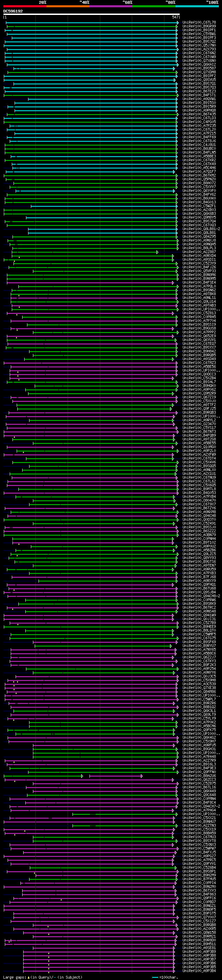
Task: Click the ~40% legend label
Action: click(84, 3)
